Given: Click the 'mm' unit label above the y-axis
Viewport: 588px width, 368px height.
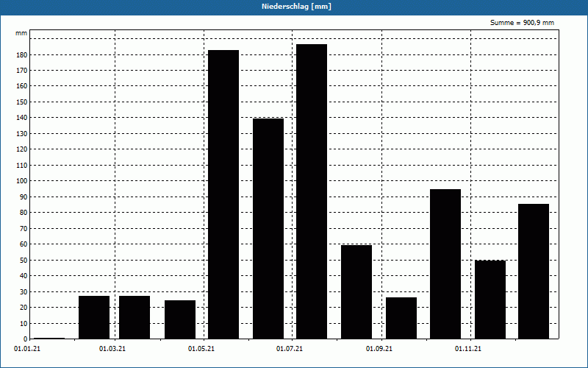Looking at the screenshot, I should (21, 33).
